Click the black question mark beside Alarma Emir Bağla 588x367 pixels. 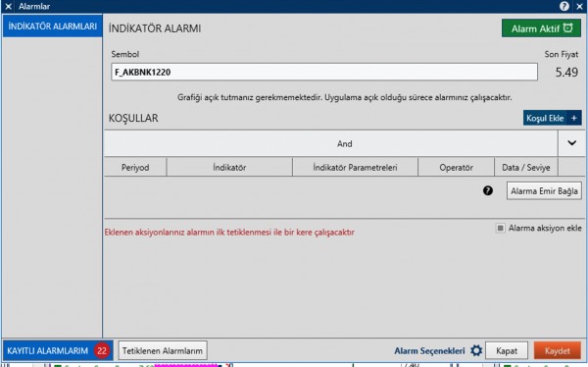(x=487, y=190)
